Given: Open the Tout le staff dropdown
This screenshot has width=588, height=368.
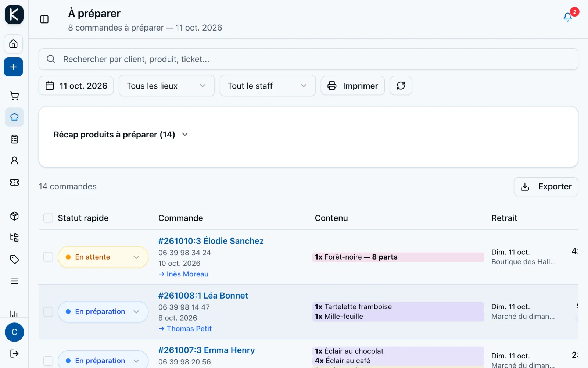Looking at the screenshot, I should point(268,86).
